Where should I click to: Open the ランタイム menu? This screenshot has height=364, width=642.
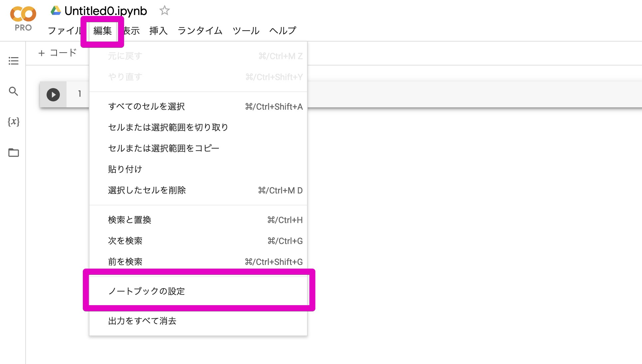click(x=200, y=31)
